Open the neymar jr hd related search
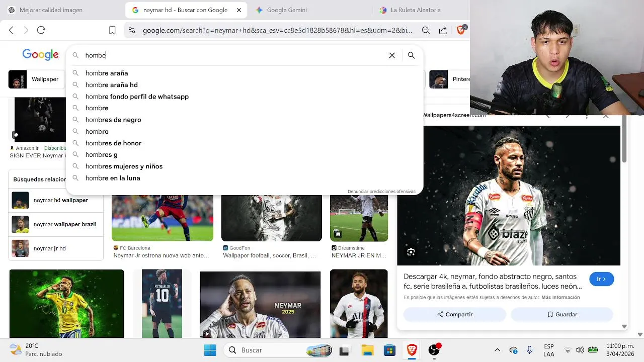The width and height of the screenshot is (644, 362). point(56,248)
